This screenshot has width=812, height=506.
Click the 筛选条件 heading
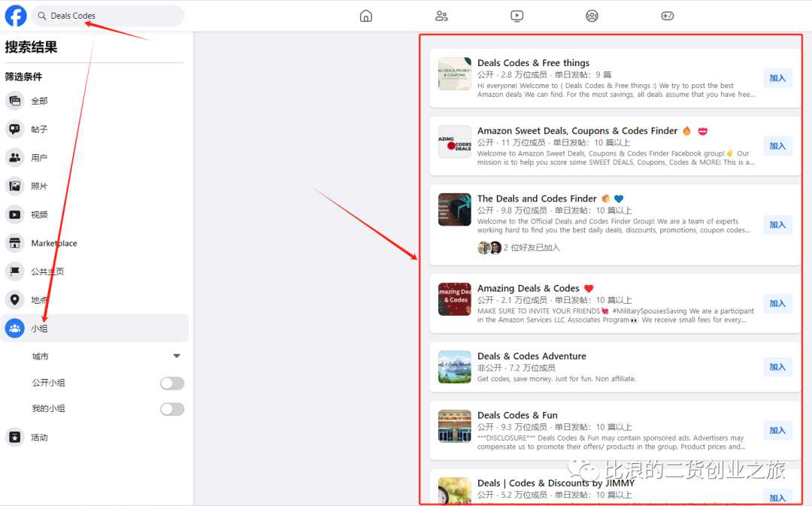23,77
